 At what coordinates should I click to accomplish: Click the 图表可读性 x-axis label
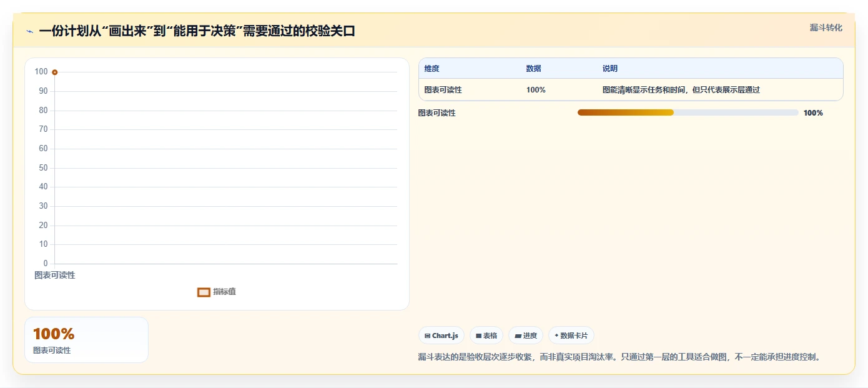[x=55, y=275]
